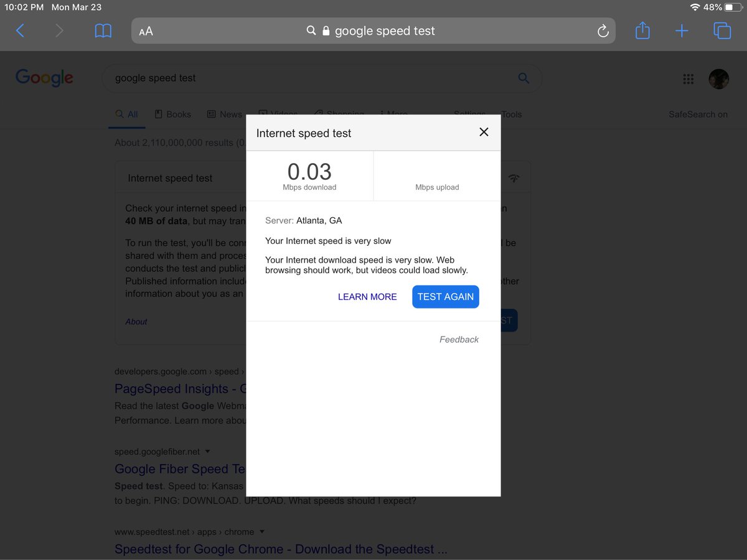Open the AA reader view menu
This screenshot has height=560, width=747.
point(146,31)
